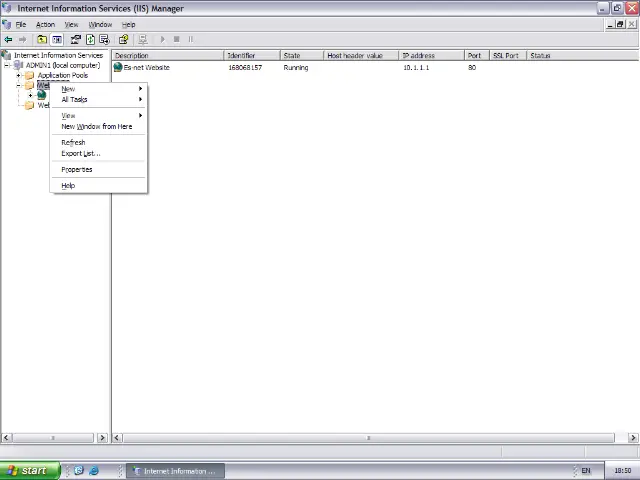
Task: Click the Es-net Website globe icon
Action: click(118, 67)
